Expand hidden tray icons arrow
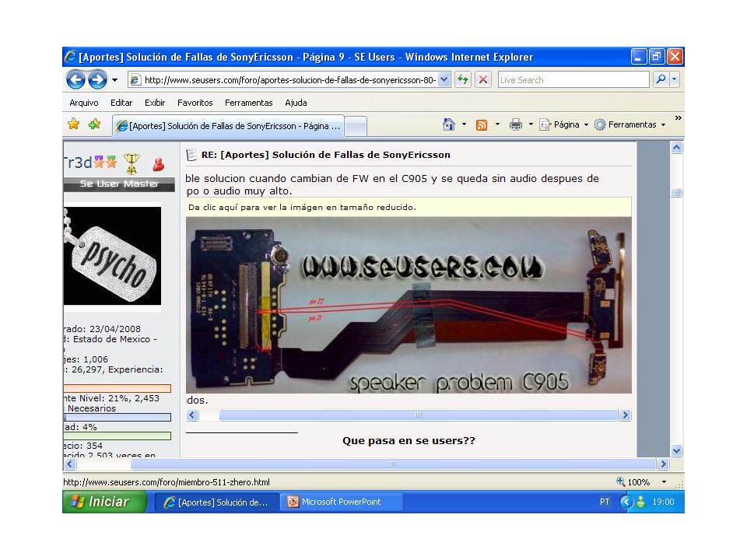Viewport: 747px width, 560px height. (626, 502)
